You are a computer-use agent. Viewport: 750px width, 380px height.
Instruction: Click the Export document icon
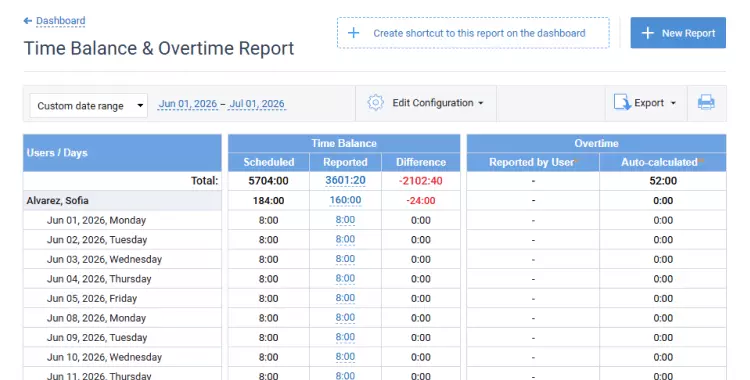click(622, 102)
